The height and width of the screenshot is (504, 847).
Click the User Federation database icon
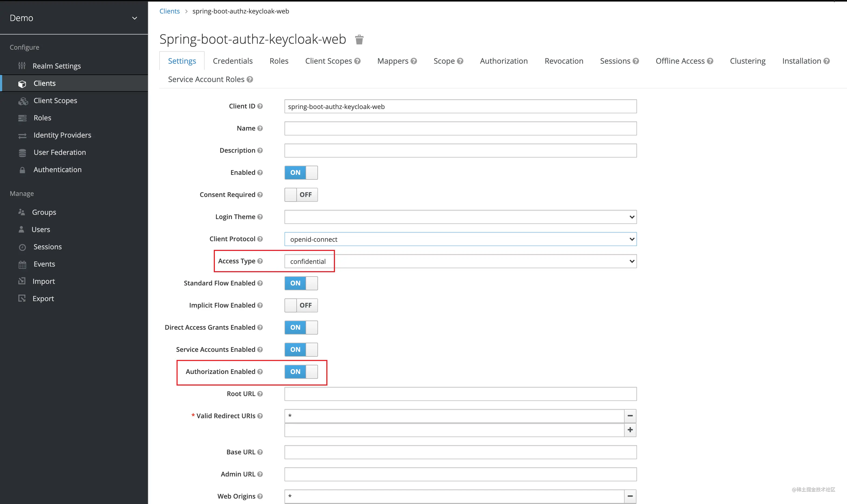coord(22,153)
